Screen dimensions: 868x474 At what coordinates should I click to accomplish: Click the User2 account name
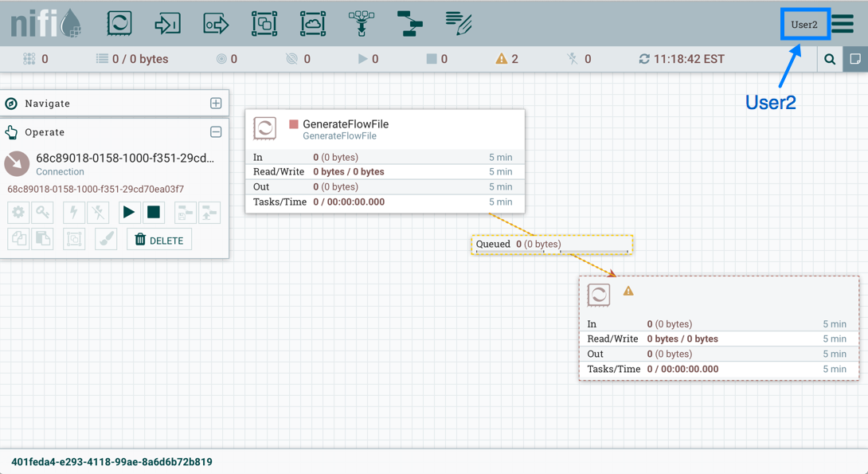point(804,25)
